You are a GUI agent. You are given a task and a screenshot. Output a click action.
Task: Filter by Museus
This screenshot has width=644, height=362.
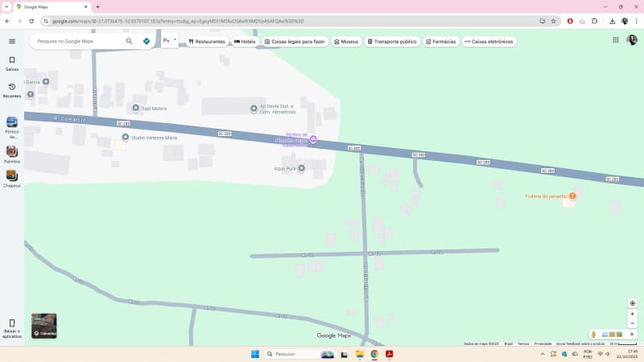pyautogui.click(x=346, y=42)
